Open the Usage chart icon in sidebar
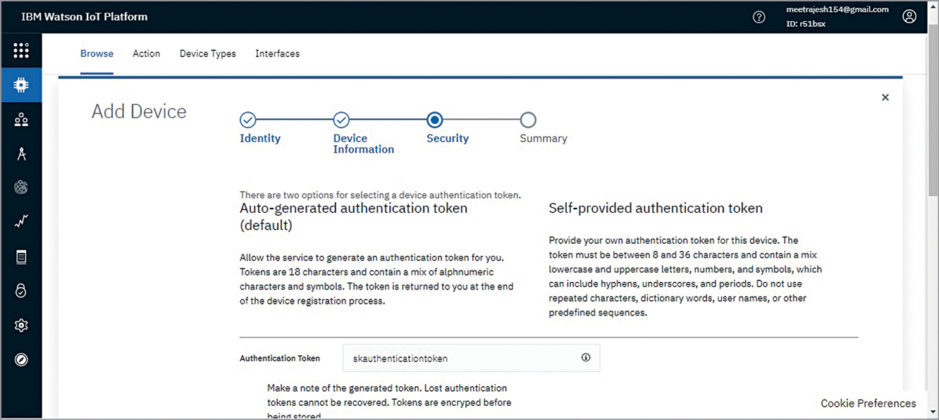 point(21,222)
